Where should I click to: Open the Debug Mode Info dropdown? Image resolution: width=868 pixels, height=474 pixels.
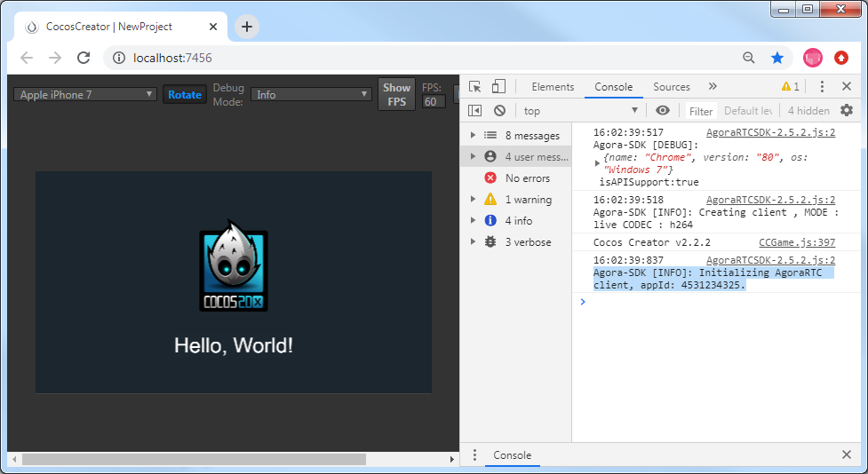pyautogui.click(x=311, y=95)
